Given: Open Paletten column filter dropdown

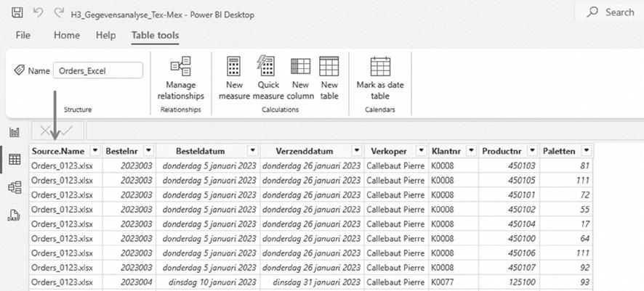Looking at the screenshot, I should 586,151.
